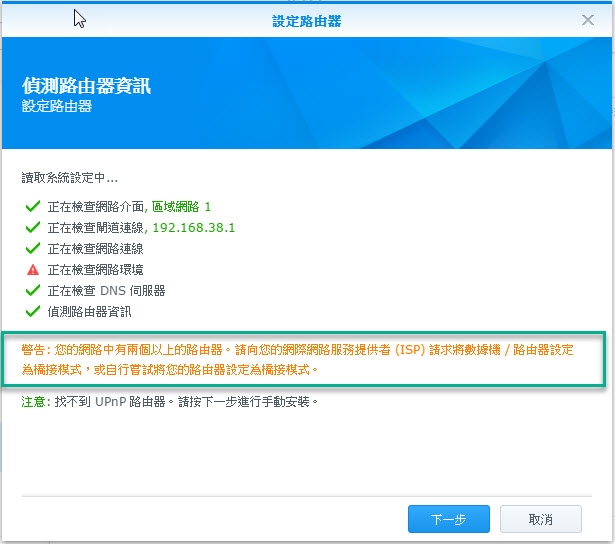Click the 取消 button

pyautogui.click(x=540, y=519)
